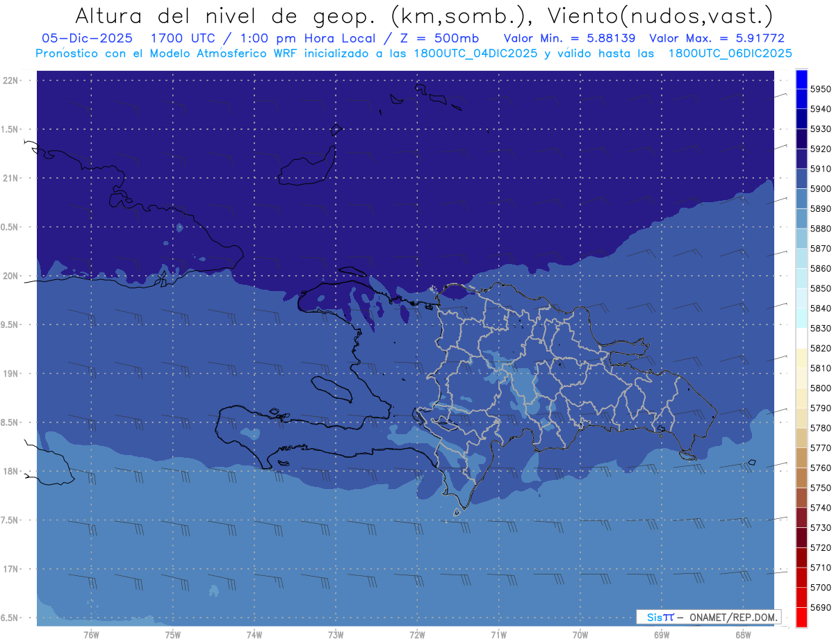Select 'Valor Min. = 5.88139' text
This screenshot has height=644, width=834.
pyautogui.click(x=569, y=39)
